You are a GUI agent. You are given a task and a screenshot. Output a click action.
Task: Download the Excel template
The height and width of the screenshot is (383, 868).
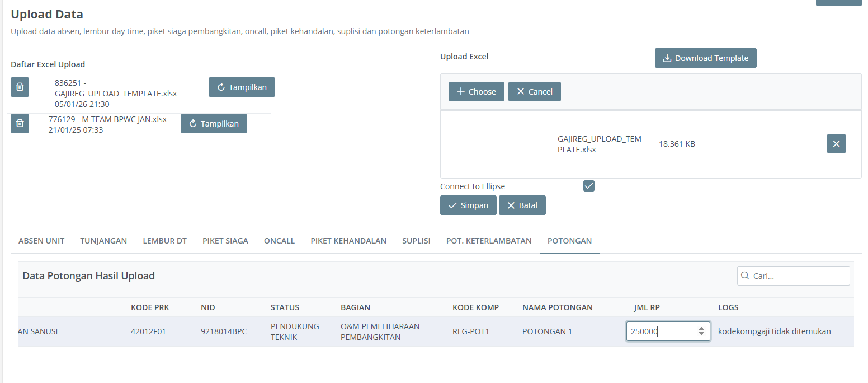click(x=705, y=58)
